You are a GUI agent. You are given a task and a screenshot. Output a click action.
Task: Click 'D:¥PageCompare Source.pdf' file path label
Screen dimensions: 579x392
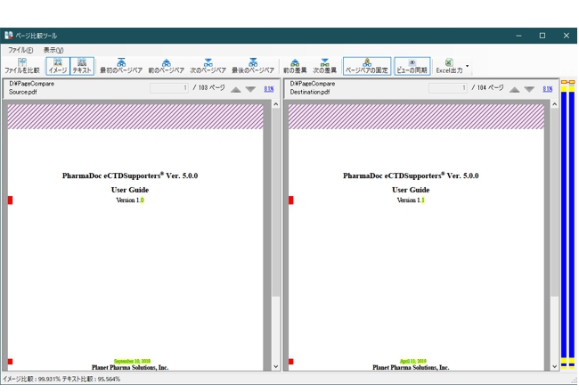31,88
